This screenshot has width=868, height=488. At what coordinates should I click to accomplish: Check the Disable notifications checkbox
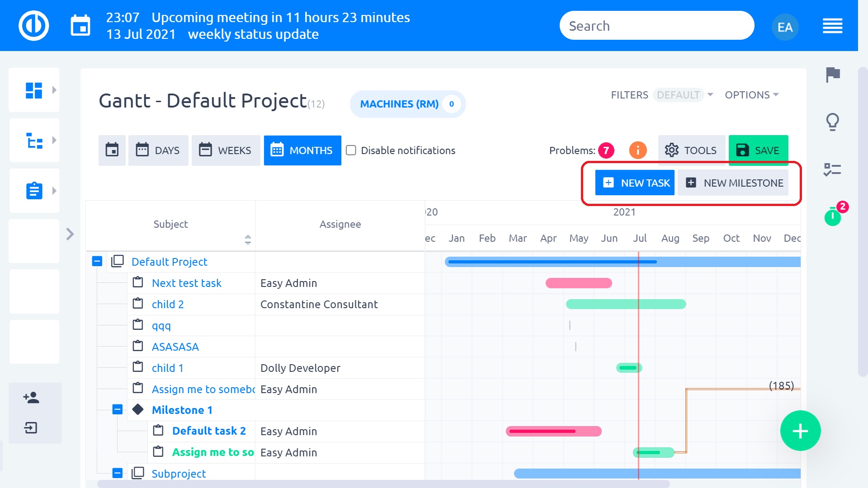tap(351, 150)
